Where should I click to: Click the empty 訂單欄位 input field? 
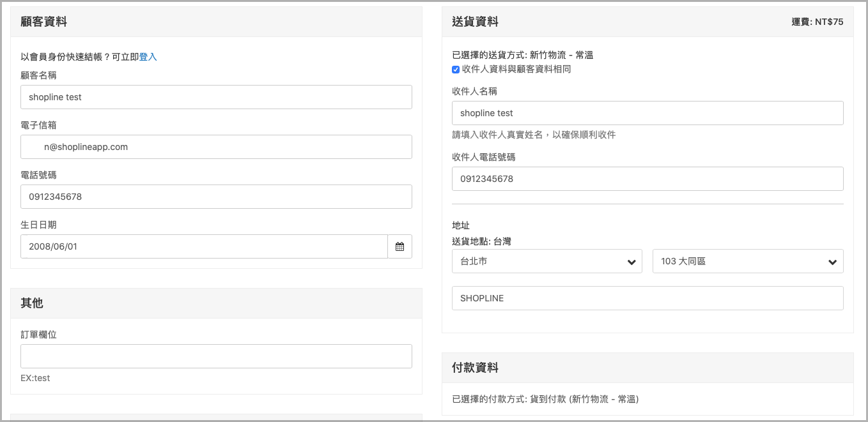point(216,356)
